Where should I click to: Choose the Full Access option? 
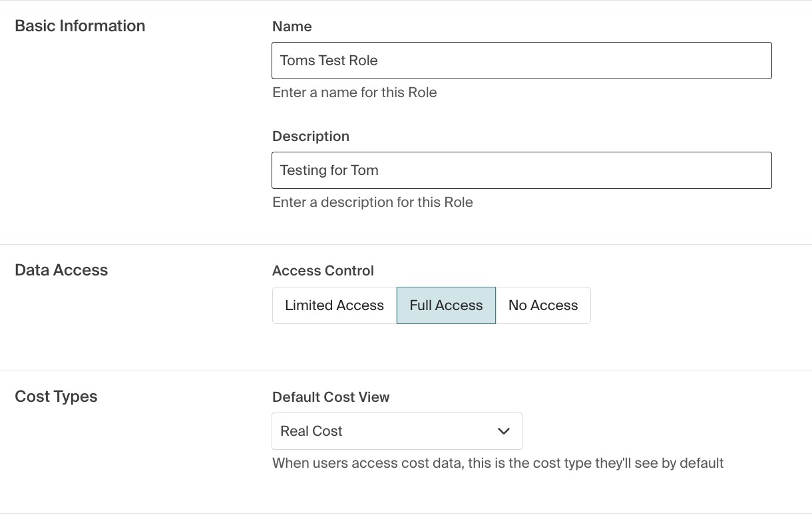point(446,305)
